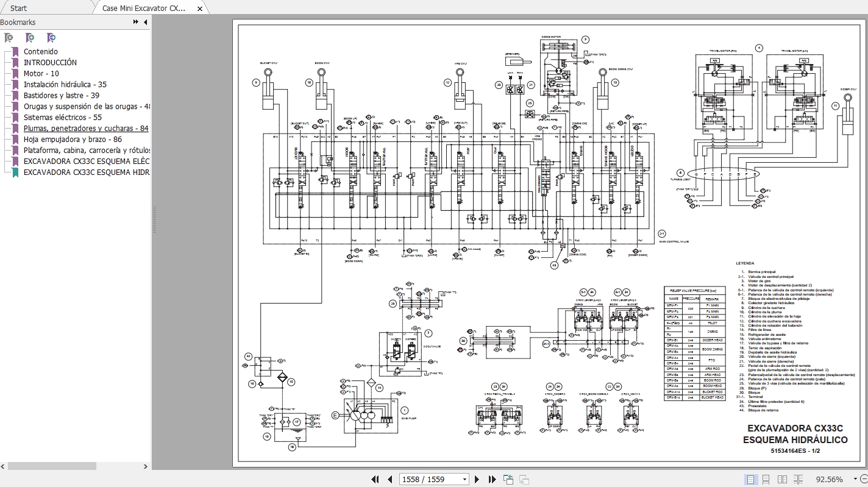Open Orugas y suspensión de las orugas bookmark
This screenshot has height=487, width=868.
point(87,107)
